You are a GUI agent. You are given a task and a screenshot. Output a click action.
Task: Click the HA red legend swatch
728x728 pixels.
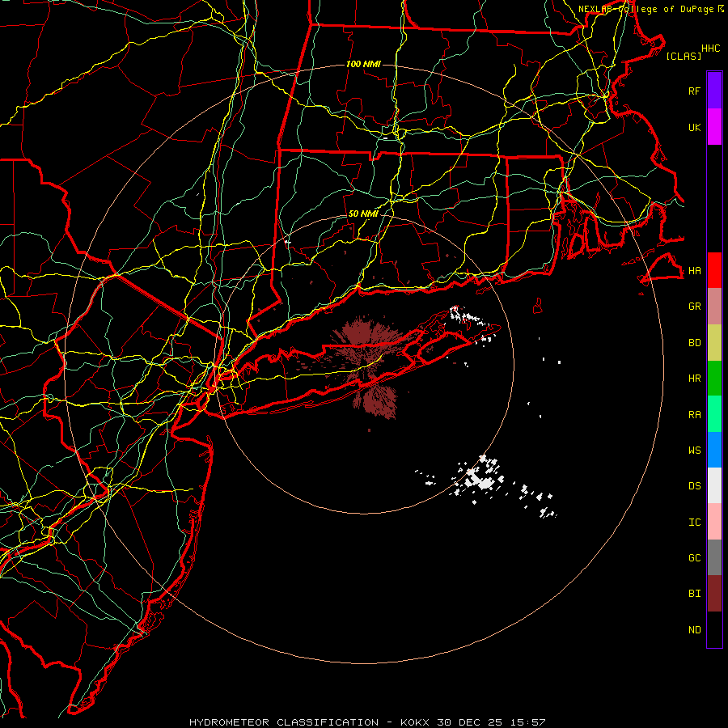(x=714, y=270)
